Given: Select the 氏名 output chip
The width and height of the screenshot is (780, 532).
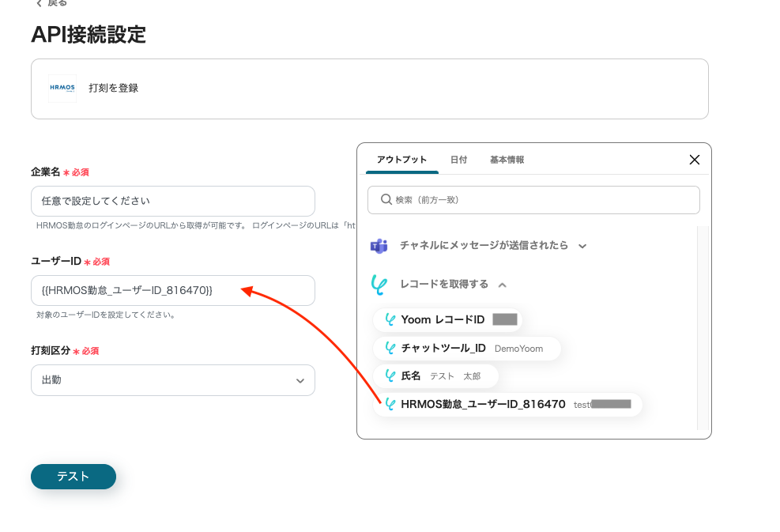Looking at the screenshot, I should 435,376.
